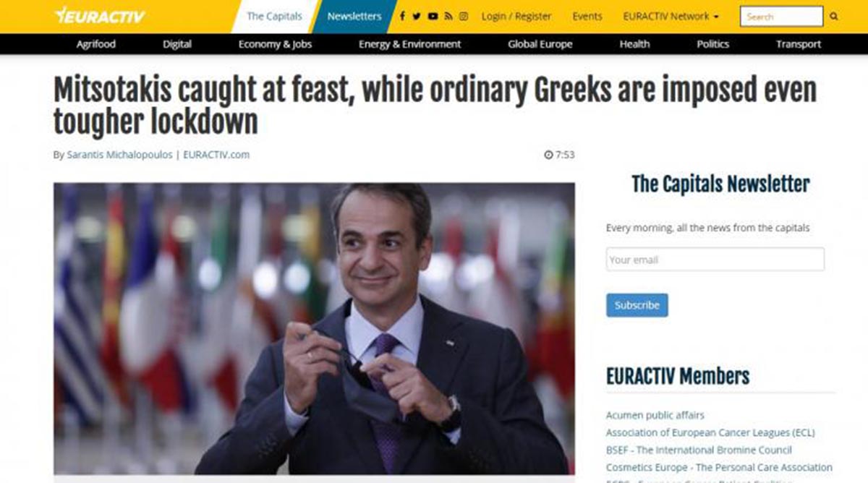
Task: Open EURACTIV YouTube channel icon
Action: [x=433, y=16]
